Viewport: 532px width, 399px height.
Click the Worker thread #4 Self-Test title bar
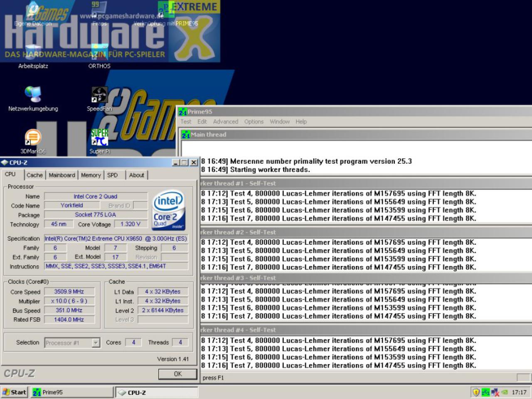coord(366,330)
